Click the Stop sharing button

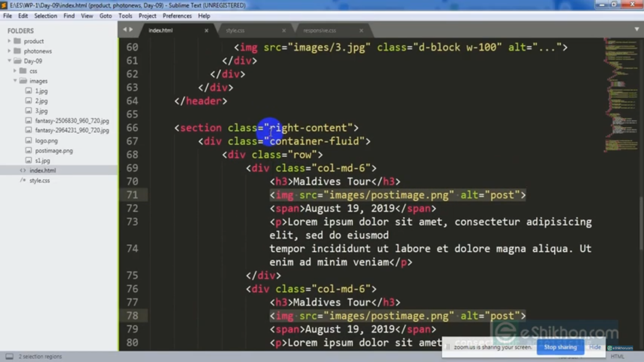560,347
